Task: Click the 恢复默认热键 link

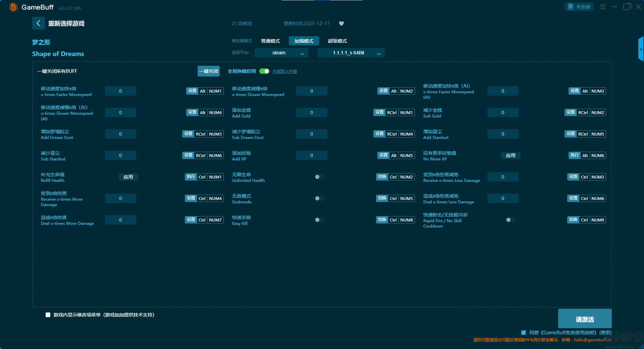Action: coord(284,71)
